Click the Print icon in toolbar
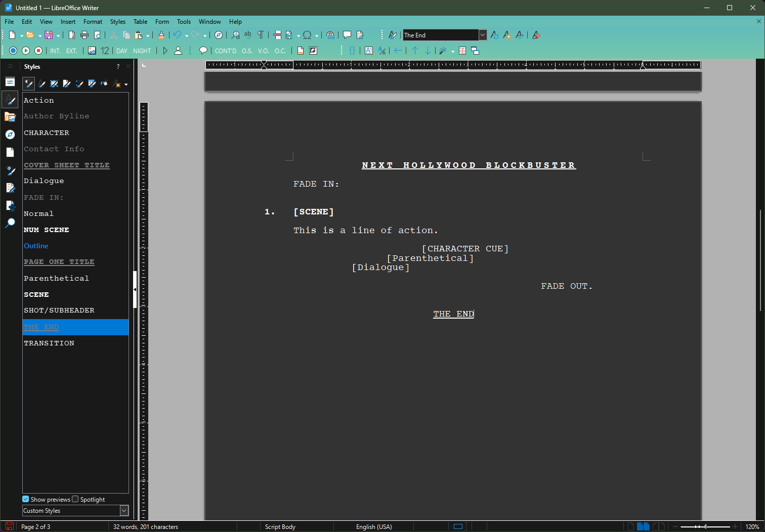The image size is (765, 532). pos(84,35)
